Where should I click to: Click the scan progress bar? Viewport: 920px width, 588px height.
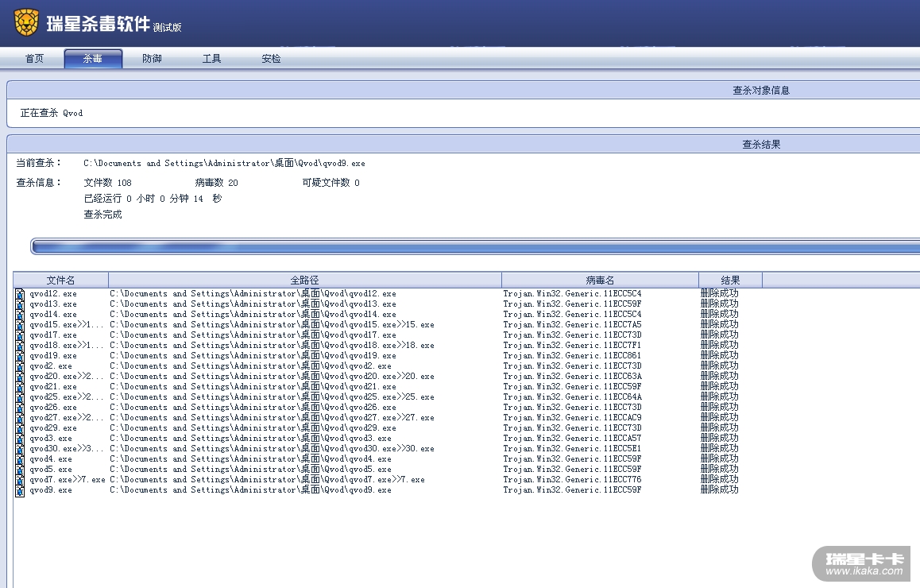[475, 246]
